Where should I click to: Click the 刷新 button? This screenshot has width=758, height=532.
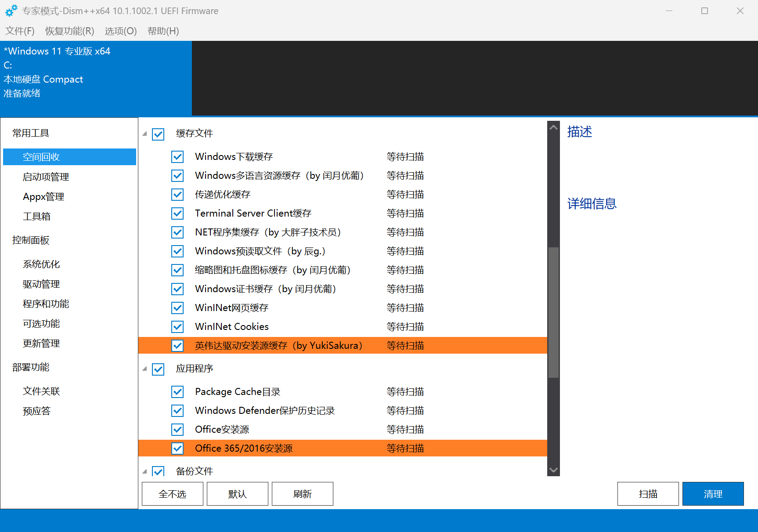pos(303,494)
